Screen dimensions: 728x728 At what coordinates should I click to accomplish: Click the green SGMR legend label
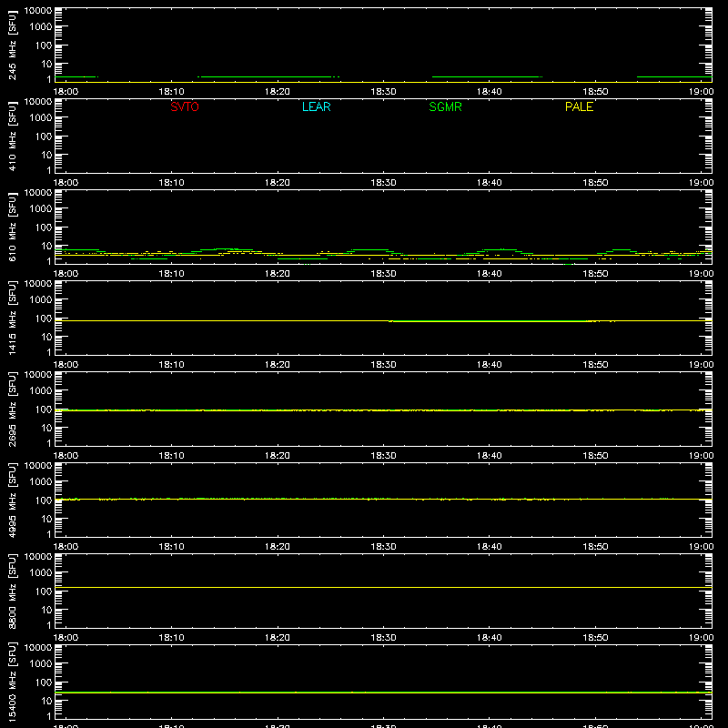tap(445, 106)
